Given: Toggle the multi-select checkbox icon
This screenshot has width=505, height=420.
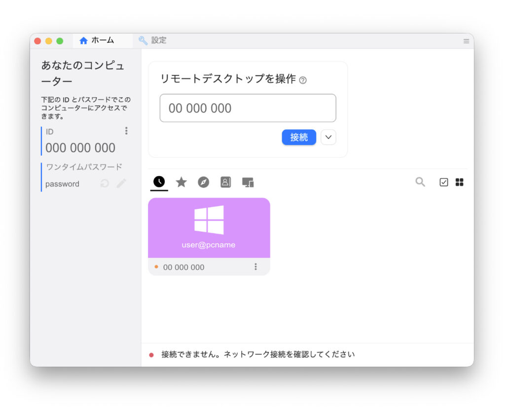Looking at the screenshot, I should tap(444, 182).
